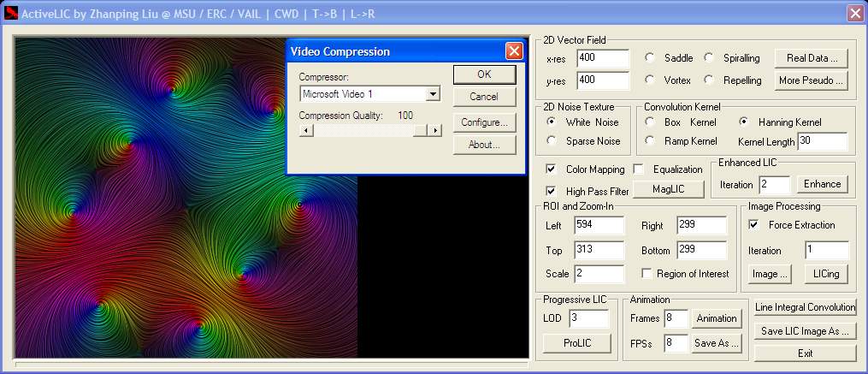Viewport: 868px width, 374px height.
Task: Open the Compressor dropdown list
Action: [x=433, y=94]
